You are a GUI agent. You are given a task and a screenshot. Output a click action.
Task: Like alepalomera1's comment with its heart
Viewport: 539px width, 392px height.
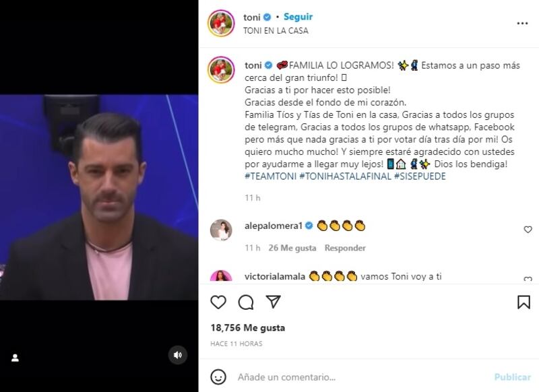coord(528,230)
